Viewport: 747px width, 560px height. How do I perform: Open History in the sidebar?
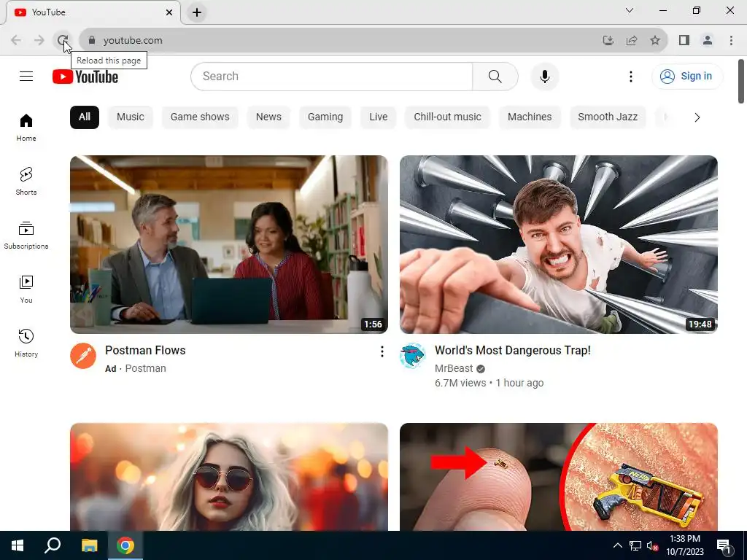[26, 343]
